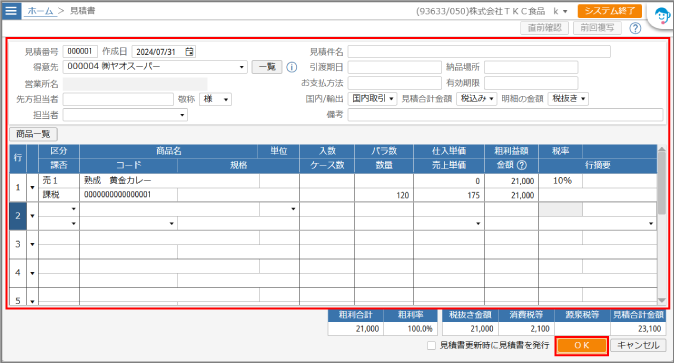The width and height of the screenshot is (674, 363).
Task: Toggle 見積書更新時に見積書を発行 checkbox
Action: [x=431, y=345]
